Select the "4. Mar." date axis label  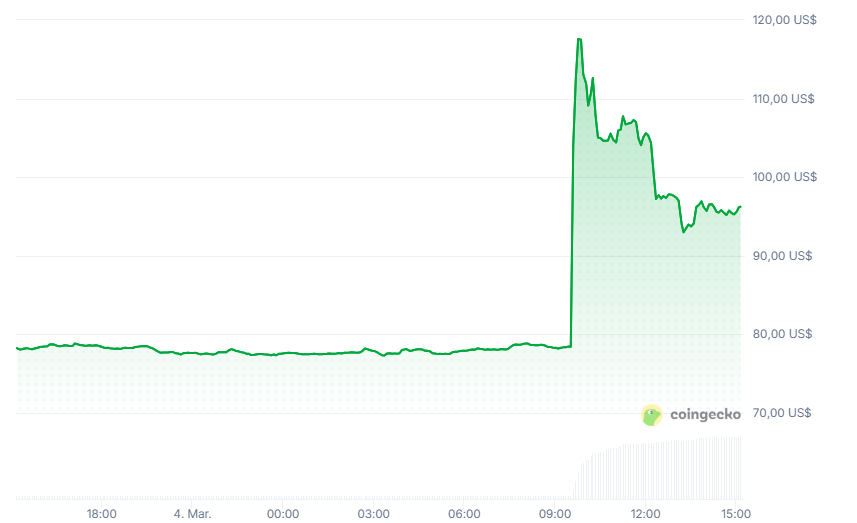(192, 514)
